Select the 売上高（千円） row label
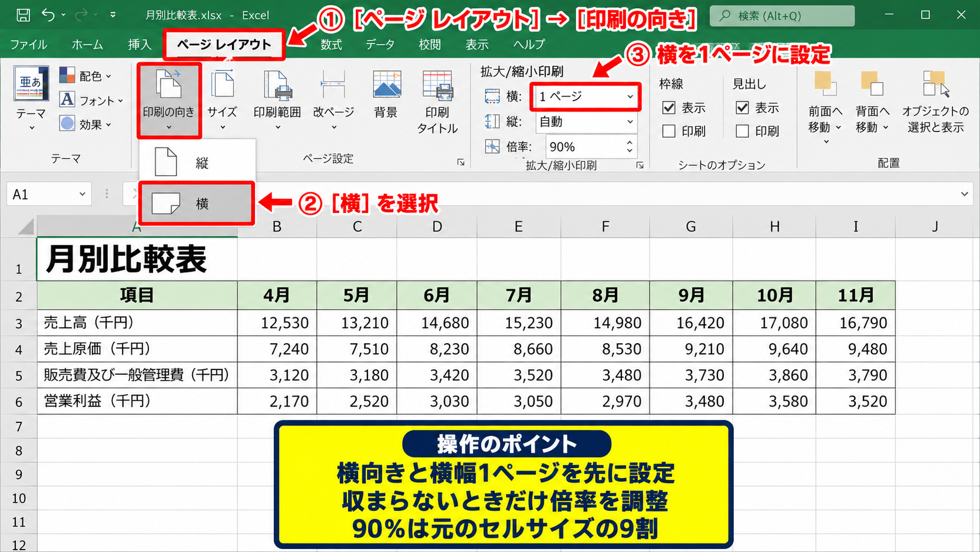 pos(137,323)
